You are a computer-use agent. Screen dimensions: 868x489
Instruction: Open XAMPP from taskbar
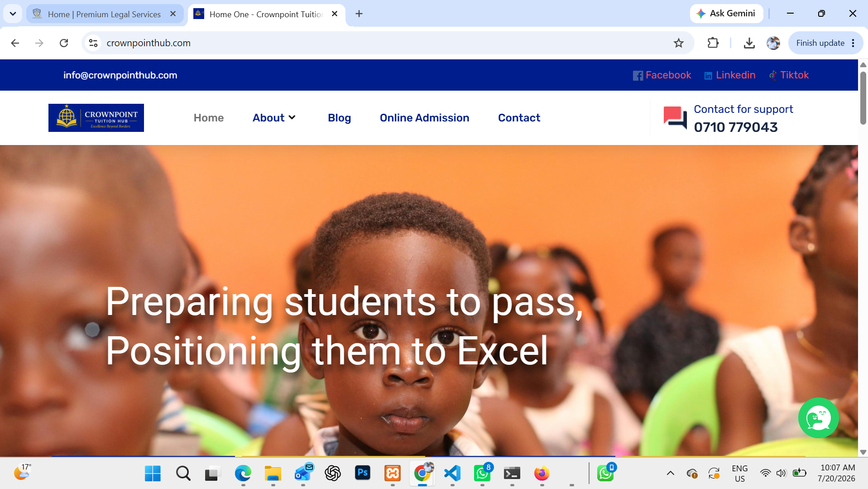tap(393, 474)
